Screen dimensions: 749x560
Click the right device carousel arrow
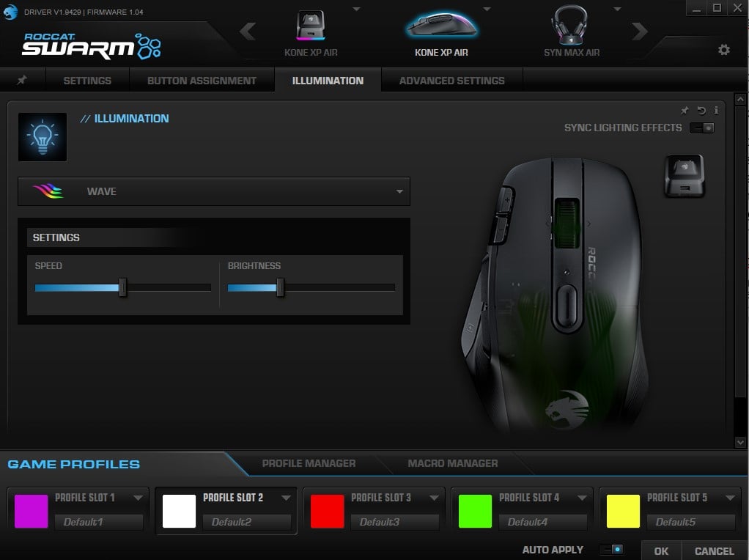(640, 32)
